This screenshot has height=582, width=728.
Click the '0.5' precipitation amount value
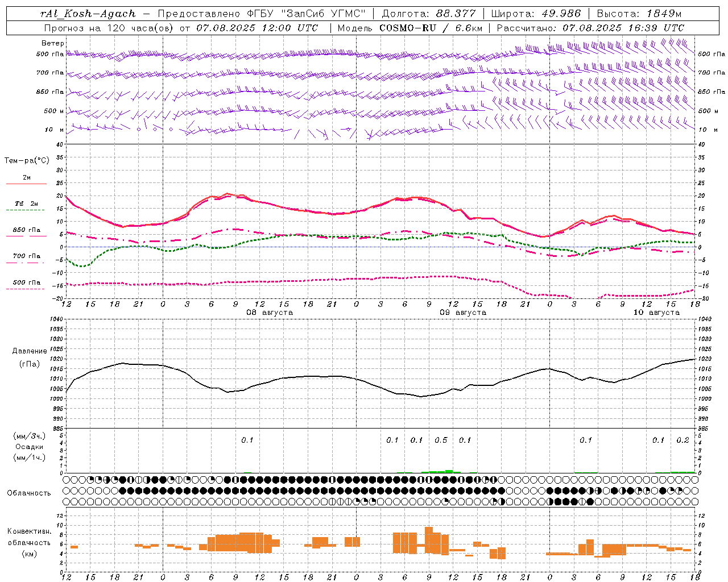click(x=441, y=440)
